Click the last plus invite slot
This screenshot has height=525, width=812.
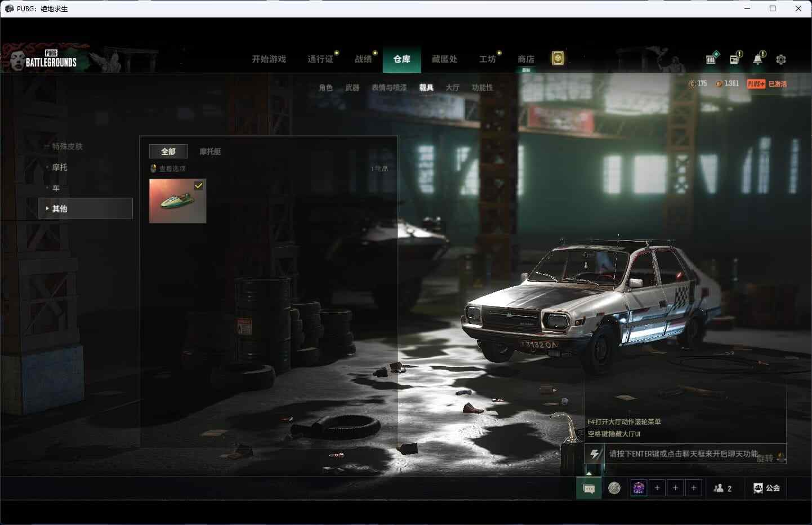coord(694,488)
